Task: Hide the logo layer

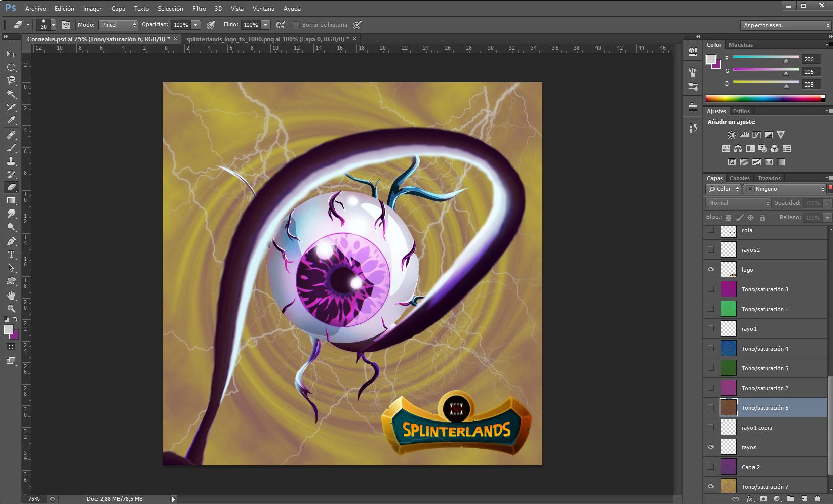Action: (711, 270)
